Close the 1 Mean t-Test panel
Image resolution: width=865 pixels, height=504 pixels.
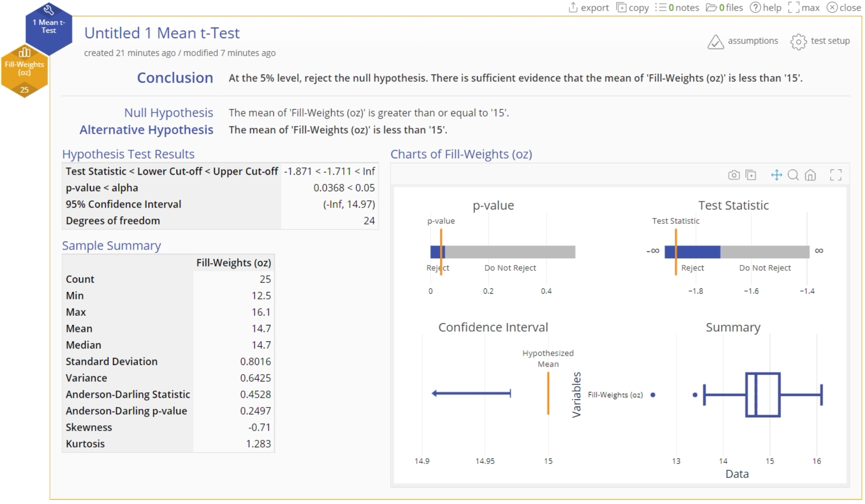(x=843, y=8)
